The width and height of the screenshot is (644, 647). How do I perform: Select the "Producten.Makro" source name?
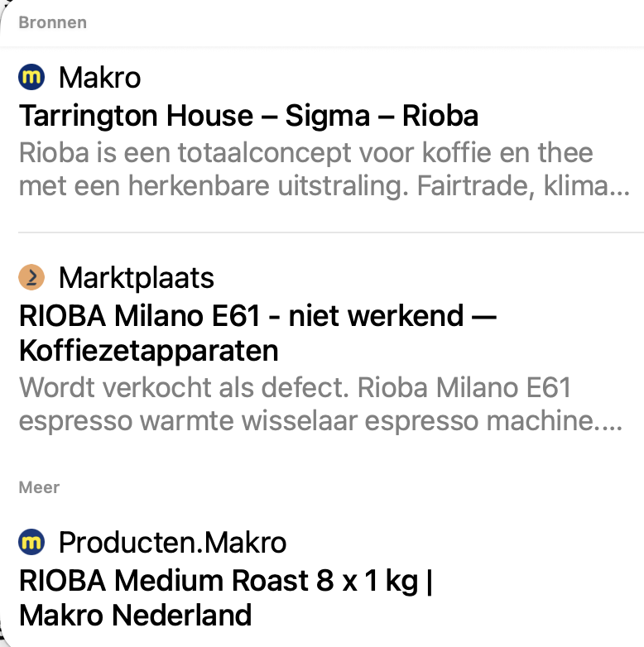[x=172, y=543]
